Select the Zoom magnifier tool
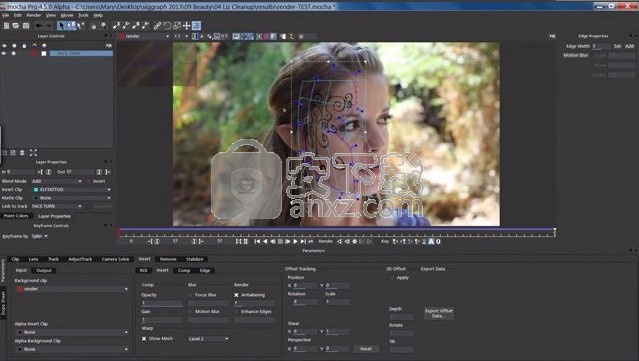Screen dimensions: 639x361 (104, 26)
